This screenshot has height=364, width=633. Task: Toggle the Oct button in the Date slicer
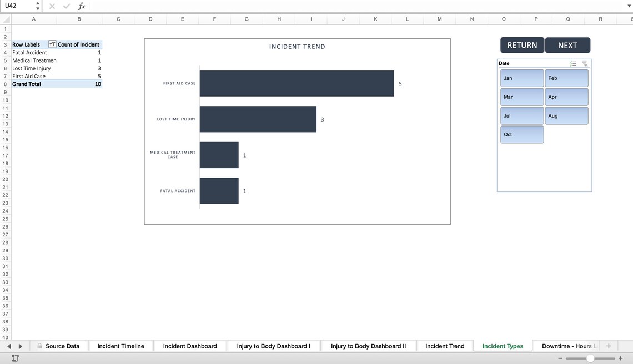521,134
